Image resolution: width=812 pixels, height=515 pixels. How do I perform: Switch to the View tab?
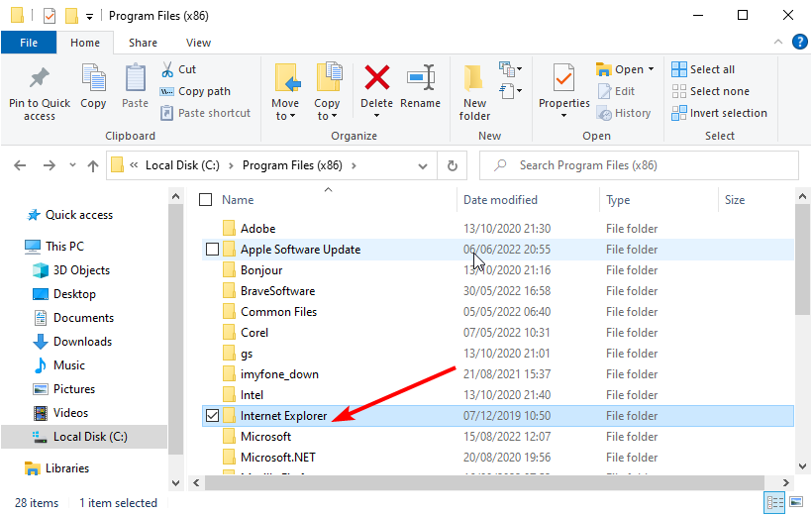[x=198, y=43]
